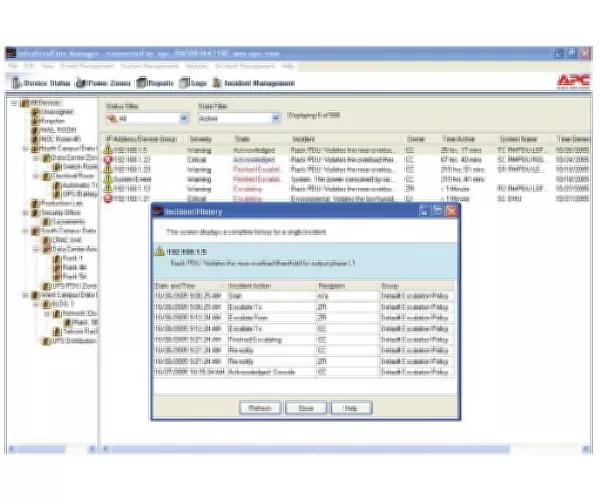The width and height of the screenshot is (600, 500).
Task: Click the All Devices folder icon
Action: tap(25, 103)
